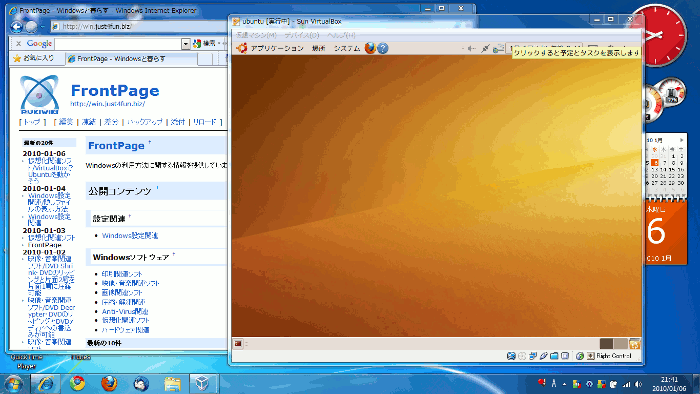
Task: Click the Windows tray volume speaker
Action: [x=639, y=384]
